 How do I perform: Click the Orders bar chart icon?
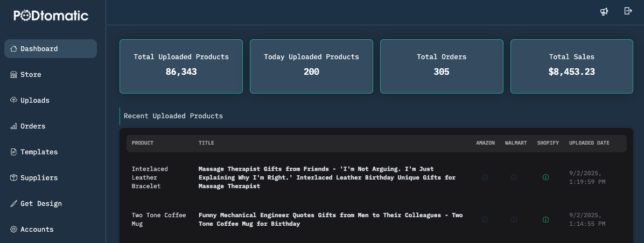13,126
